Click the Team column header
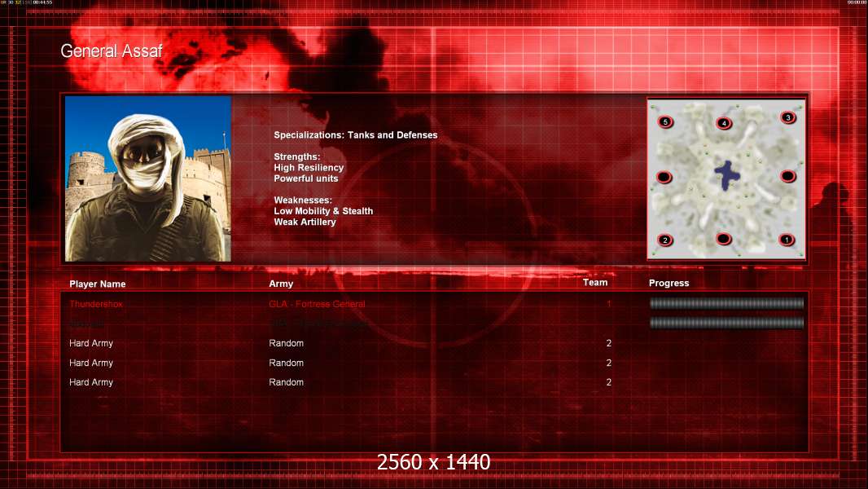This screenshot has width=868, height=489. 595,283
